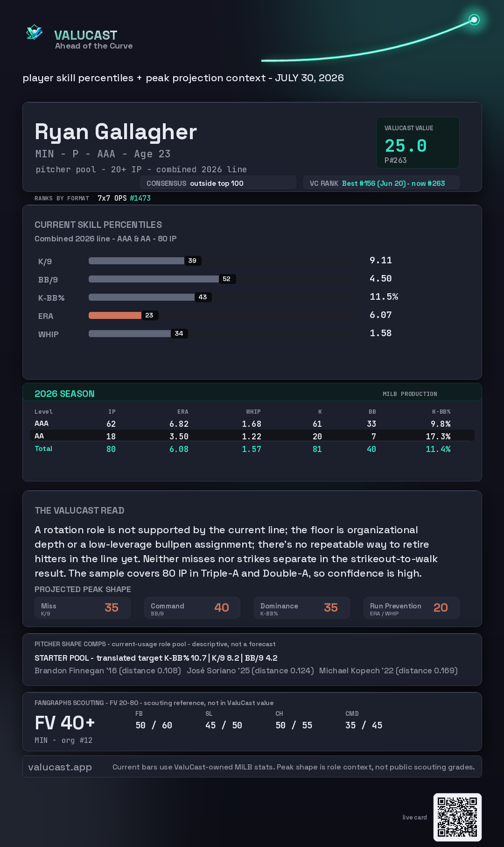This screenshot has height=847, width=504.
Task: Click the Miss K/9 peak shape tile
Action: tap(83, 608)
